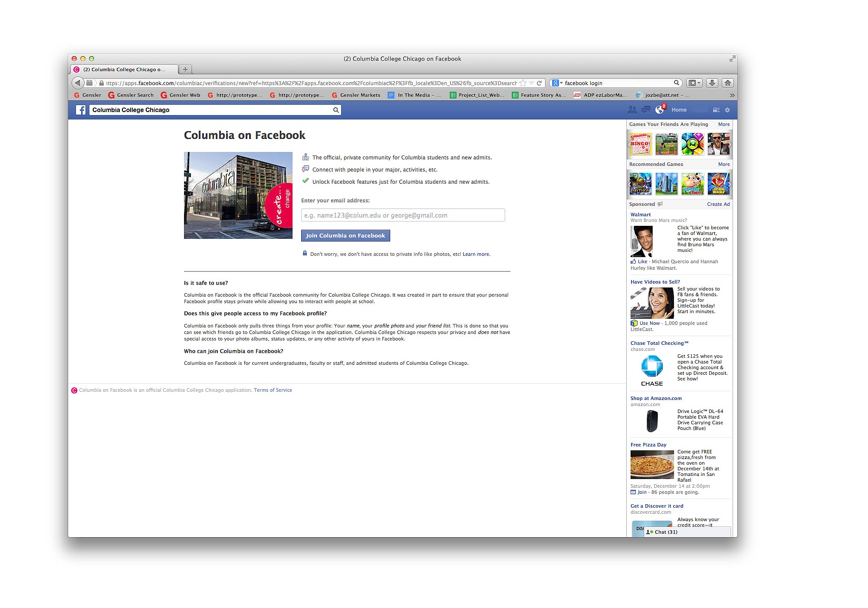
Task: Click the browser back arrow button
Action: (x=77, y=83)
